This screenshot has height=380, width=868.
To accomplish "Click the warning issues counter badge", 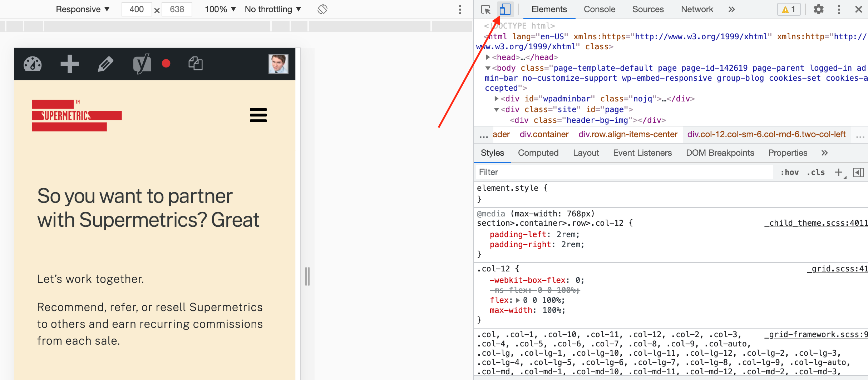I will [789, 9].
